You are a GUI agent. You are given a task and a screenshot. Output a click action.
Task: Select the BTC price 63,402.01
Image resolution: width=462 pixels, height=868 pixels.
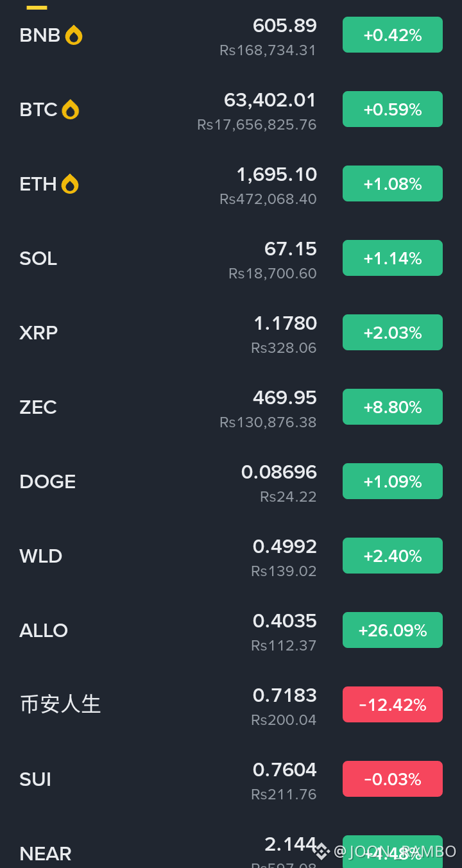(270, 101)
